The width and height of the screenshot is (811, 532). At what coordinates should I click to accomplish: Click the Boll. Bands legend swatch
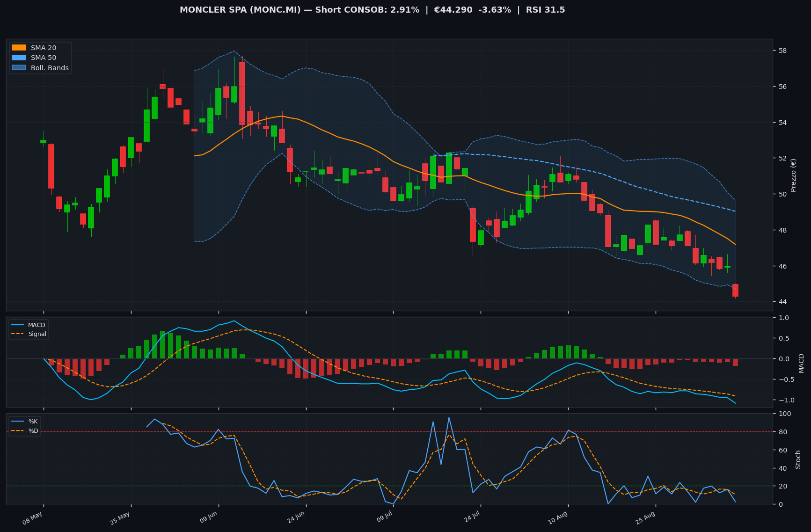19,68
